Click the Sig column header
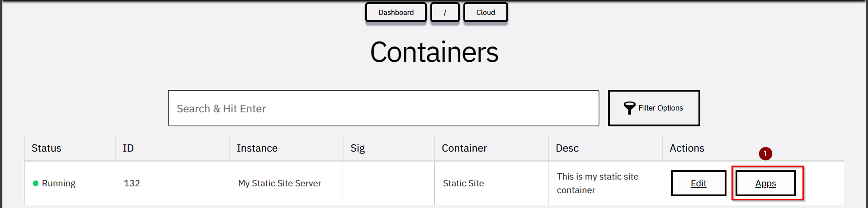The height and width of the screenshot is (208, 868). (x=358, y=148)
